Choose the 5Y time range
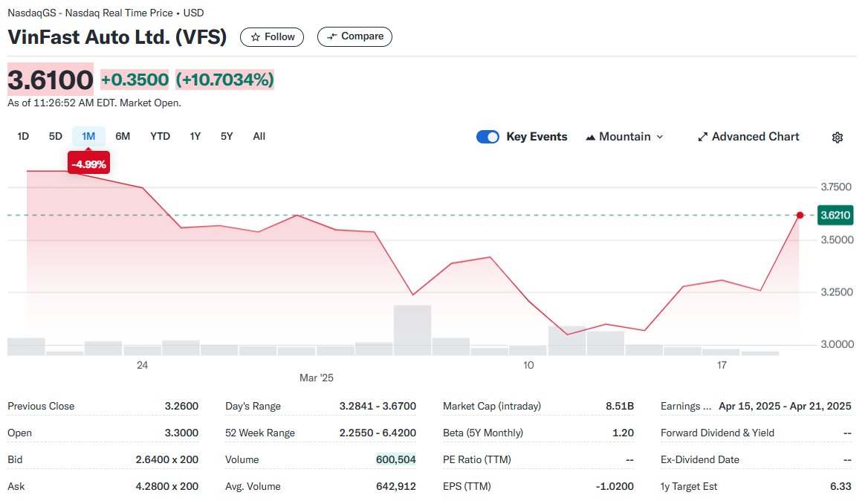 [x=227, y=136]
